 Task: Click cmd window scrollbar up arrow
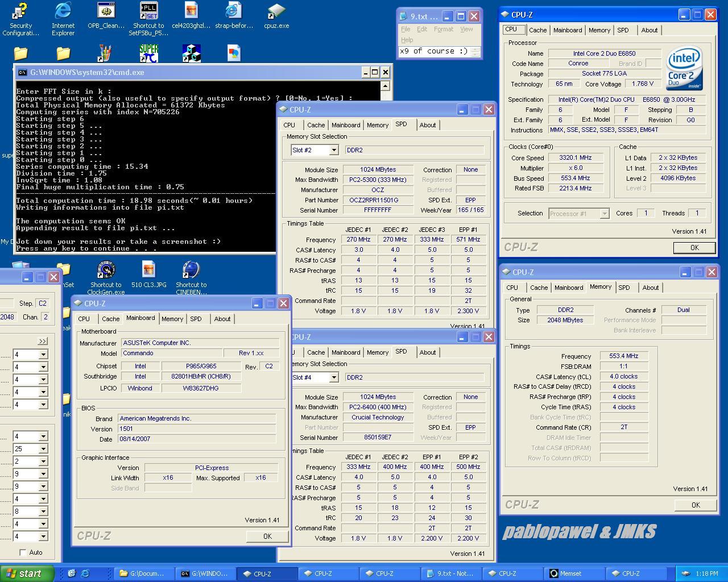click(385, 86)
